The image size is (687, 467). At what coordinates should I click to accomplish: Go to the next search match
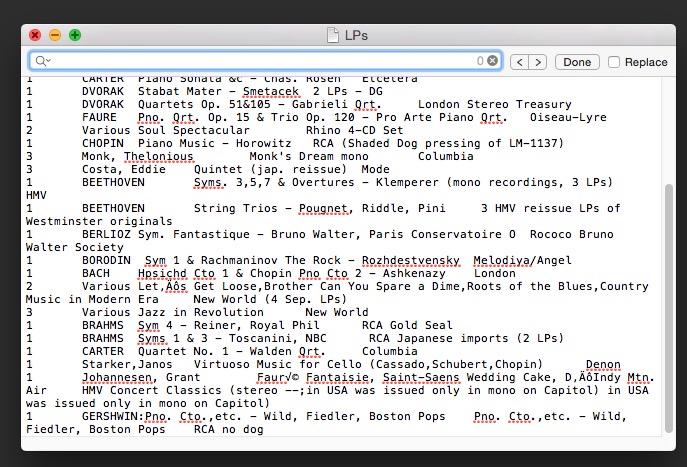pos(538,62)
